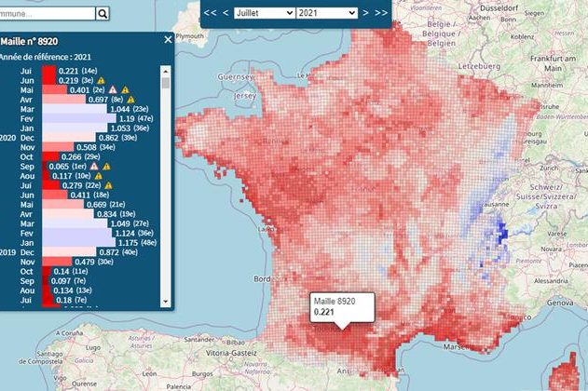Open the 2021 year dropdown

[x=326, y=12]
